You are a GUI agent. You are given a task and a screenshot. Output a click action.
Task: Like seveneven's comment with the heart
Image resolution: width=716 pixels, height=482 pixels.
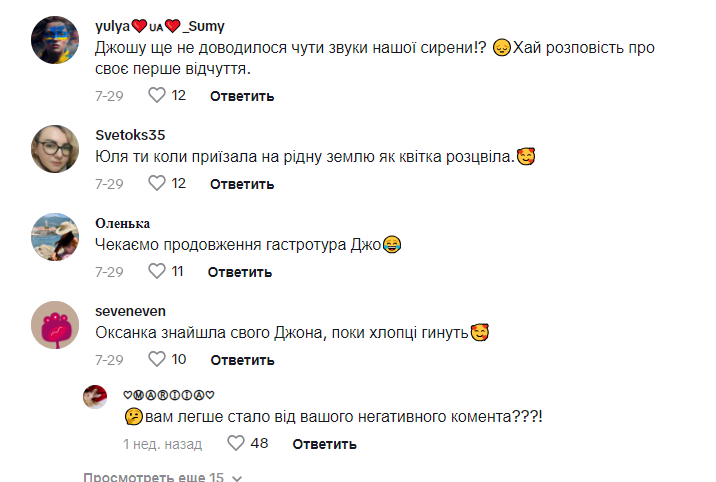pyautogui.click(x=156, y=359)
